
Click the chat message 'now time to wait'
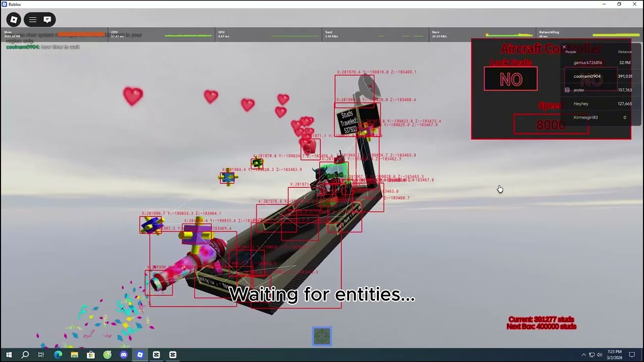coord(60,47)
